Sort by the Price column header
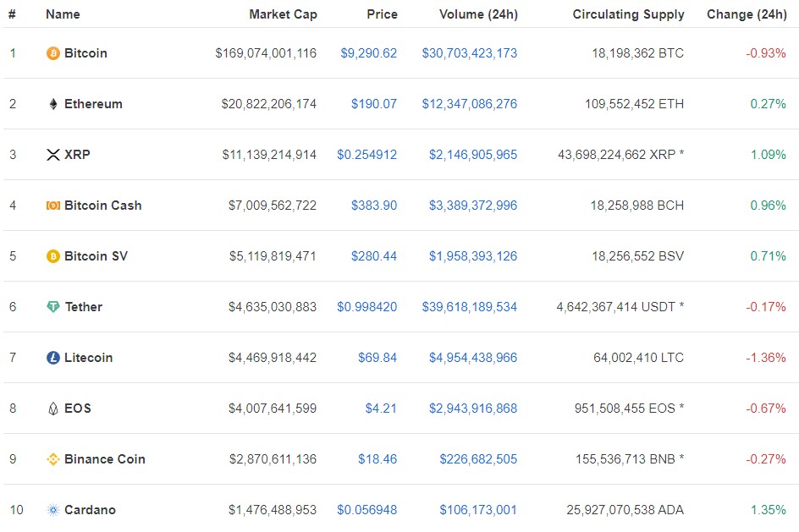 (x=383, y=14)
